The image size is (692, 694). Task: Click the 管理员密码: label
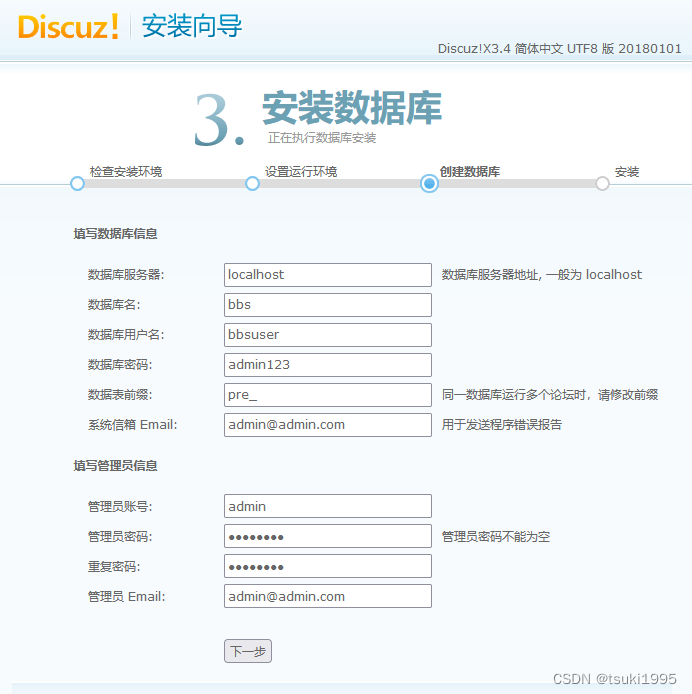coord(120,536)
